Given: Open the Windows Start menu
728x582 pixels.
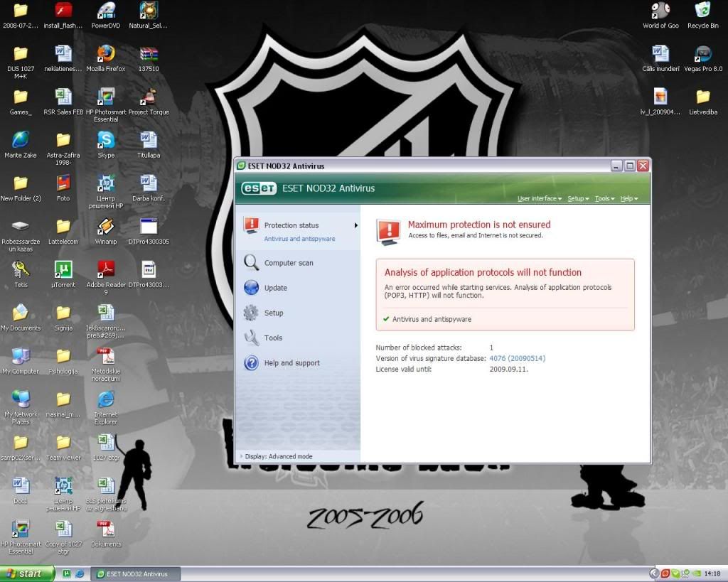Looking at the screenshot, I should click(x=27, y=573).
